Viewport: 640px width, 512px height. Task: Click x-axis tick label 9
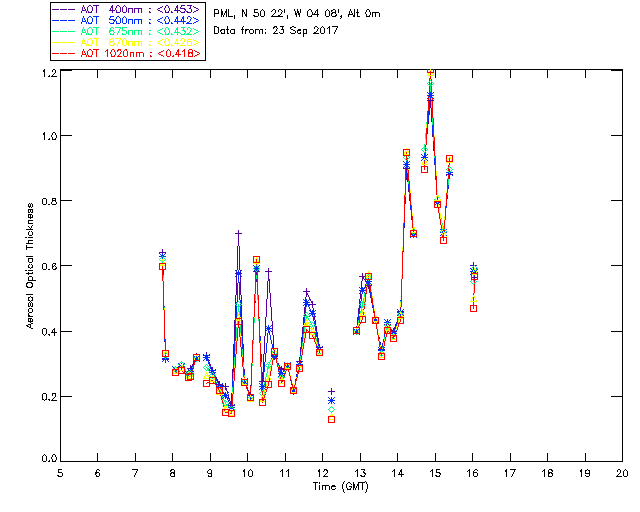210,473
